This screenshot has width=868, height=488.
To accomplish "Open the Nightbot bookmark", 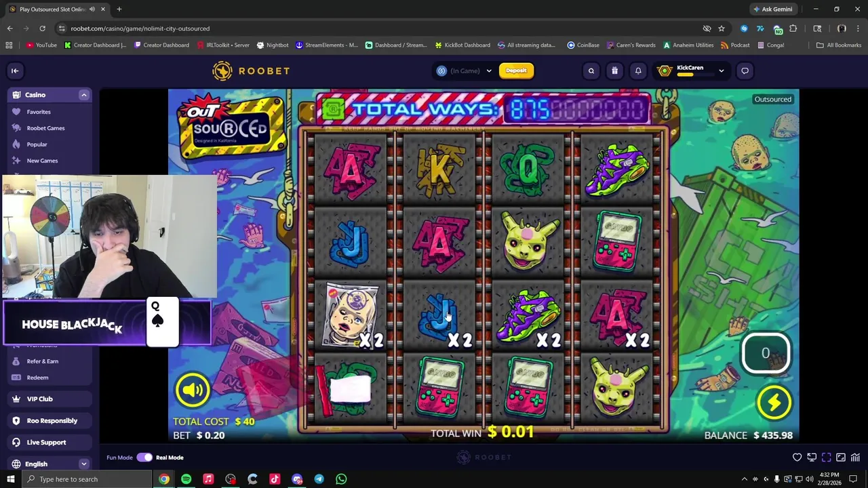I will tap(273, 45).
